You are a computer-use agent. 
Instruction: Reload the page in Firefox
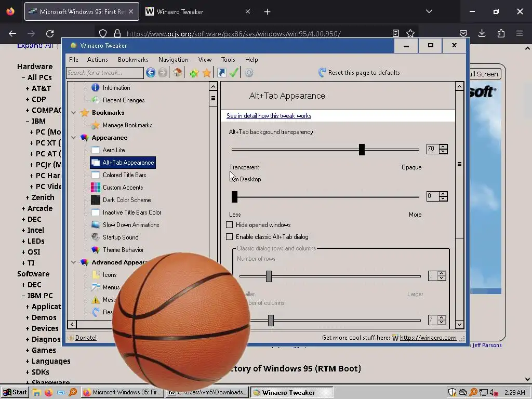tap(50, 34)
